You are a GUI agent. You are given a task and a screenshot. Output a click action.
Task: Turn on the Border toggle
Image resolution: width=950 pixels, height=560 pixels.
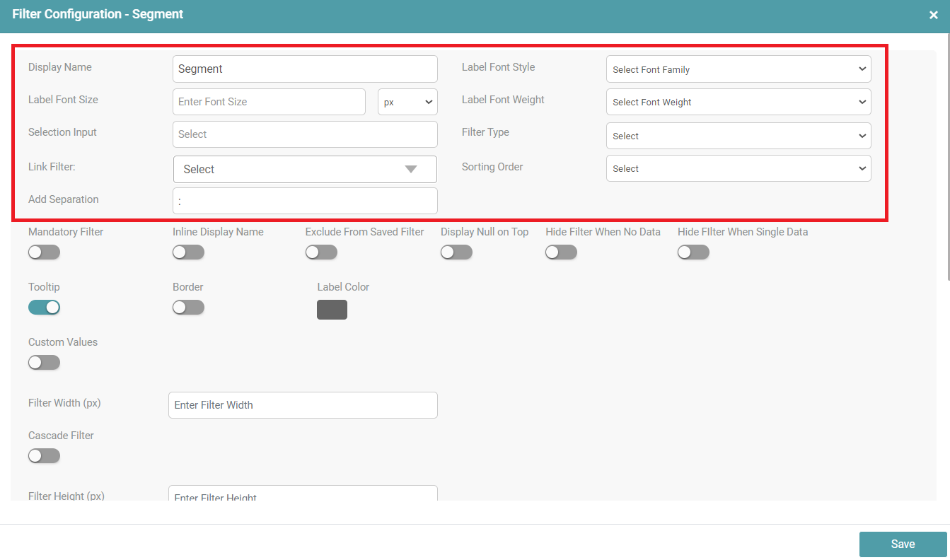(x=188, y=308)
